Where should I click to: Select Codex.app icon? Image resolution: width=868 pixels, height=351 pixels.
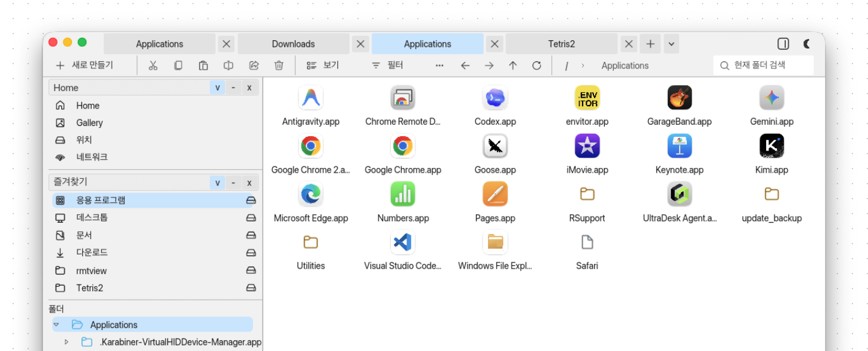495,98
